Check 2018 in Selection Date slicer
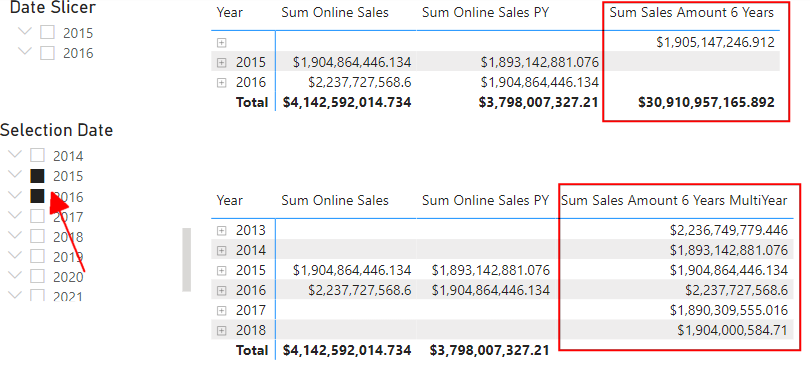Image resolution: width=810 pixels, height=365 pixels. 37,236
